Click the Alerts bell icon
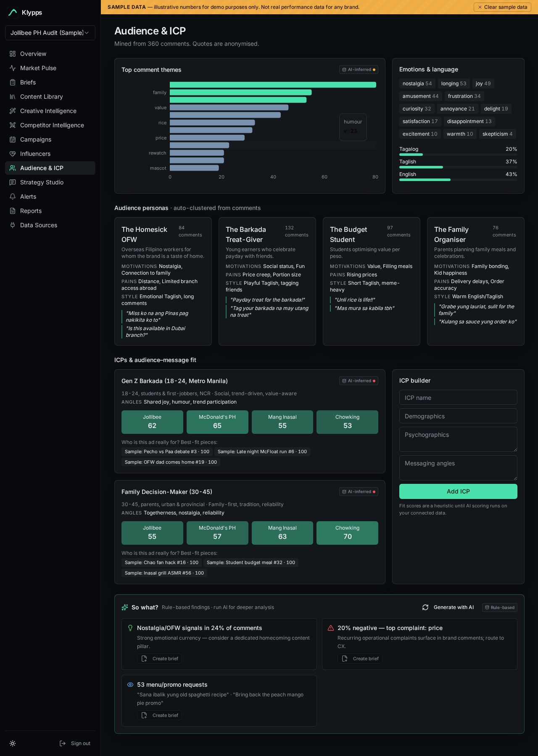The width and height of the screenshot is (538, 756). click(13, 197)
